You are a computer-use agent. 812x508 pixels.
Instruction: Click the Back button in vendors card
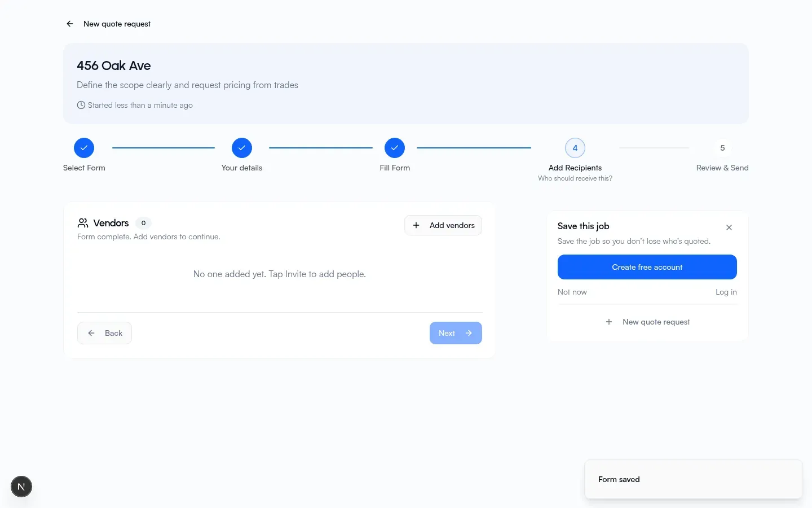pos(104,333)
